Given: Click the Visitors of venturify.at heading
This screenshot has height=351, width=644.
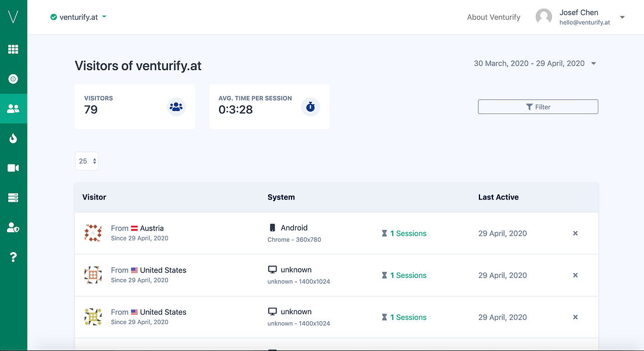Looking at the screenshot, I should [138, 66].
